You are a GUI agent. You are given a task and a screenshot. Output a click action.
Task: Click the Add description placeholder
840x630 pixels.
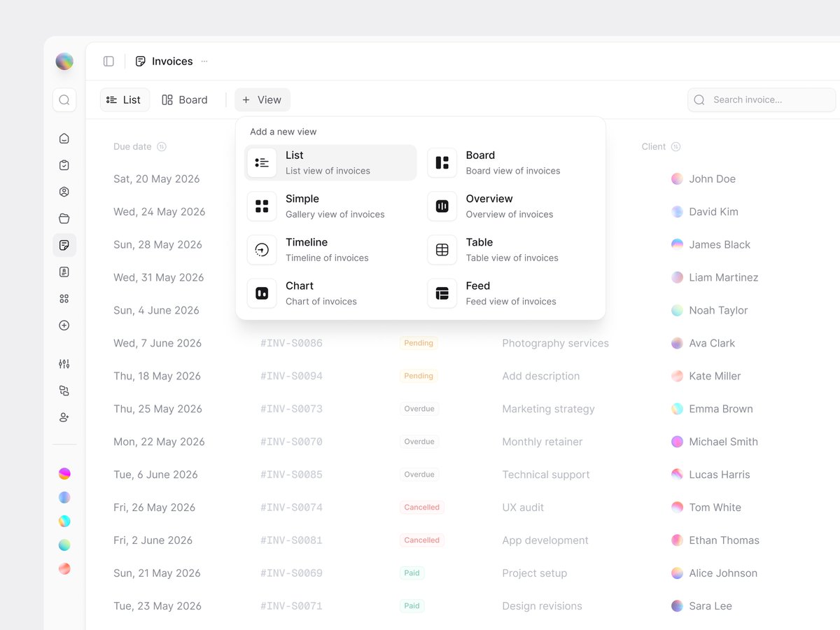point(541,377)
